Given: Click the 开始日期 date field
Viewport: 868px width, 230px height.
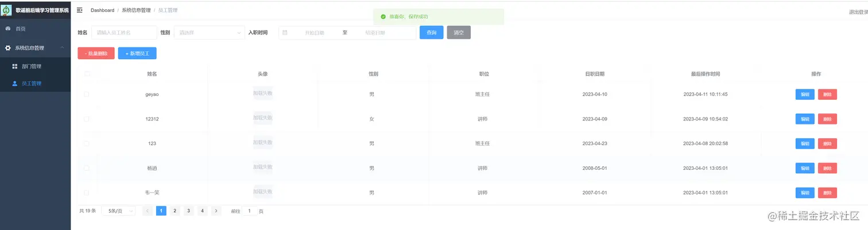Looking at the screenshot, I should (314, 33).
